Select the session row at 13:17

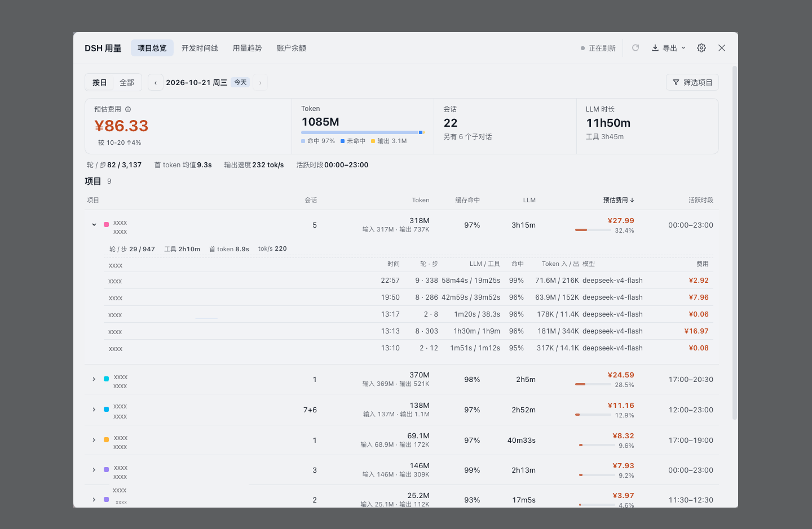pos(408,314)
